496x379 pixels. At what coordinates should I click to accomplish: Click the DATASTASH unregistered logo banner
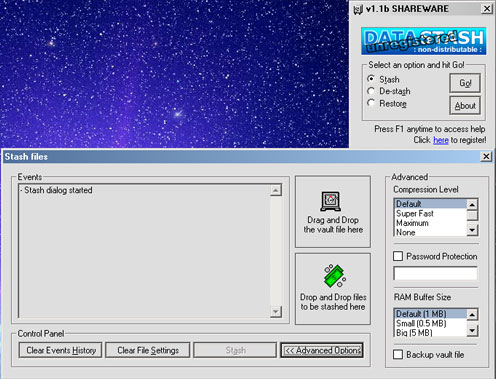[x=424, y=41]
